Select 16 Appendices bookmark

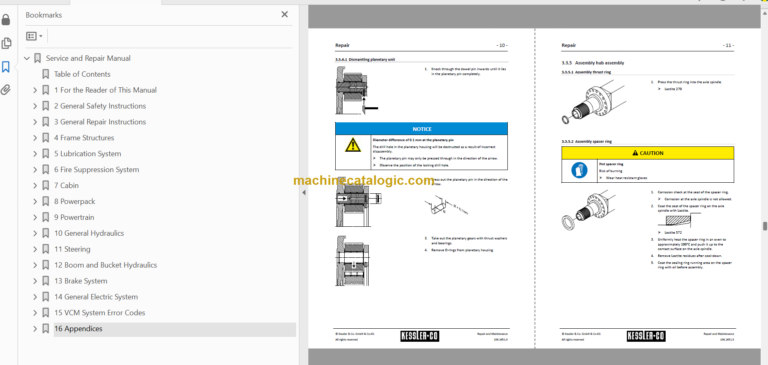(78, 329)
